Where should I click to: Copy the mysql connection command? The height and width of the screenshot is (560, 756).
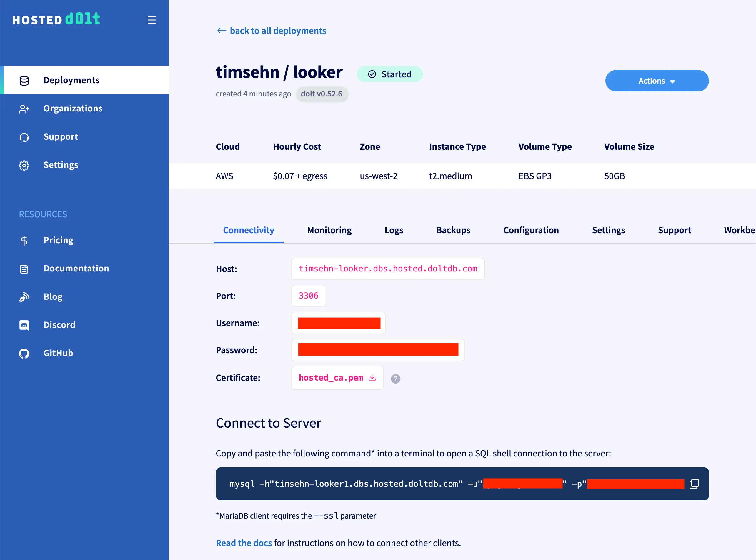pos(694,484)
